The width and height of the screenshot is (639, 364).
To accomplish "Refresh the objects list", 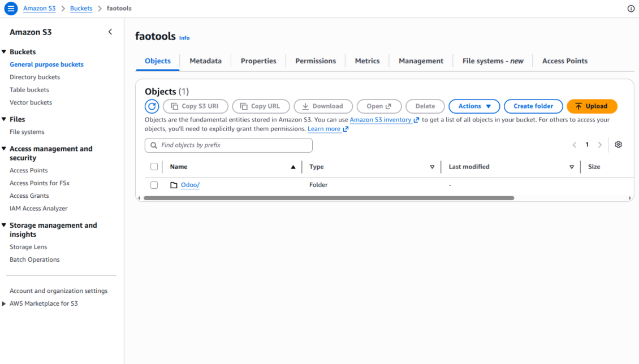I will [152, 106].
